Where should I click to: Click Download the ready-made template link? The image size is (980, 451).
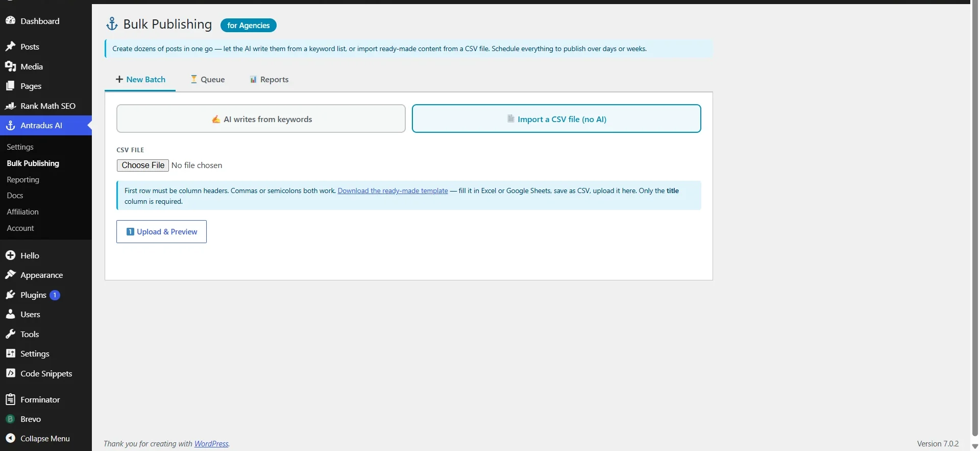point(393,191)
